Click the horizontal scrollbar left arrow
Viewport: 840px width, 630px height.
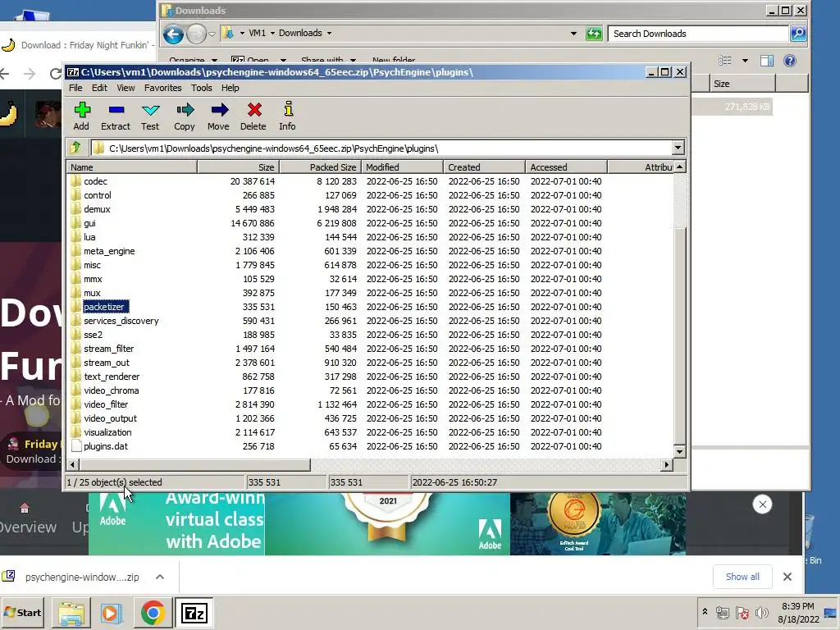[x=73, y=465]
